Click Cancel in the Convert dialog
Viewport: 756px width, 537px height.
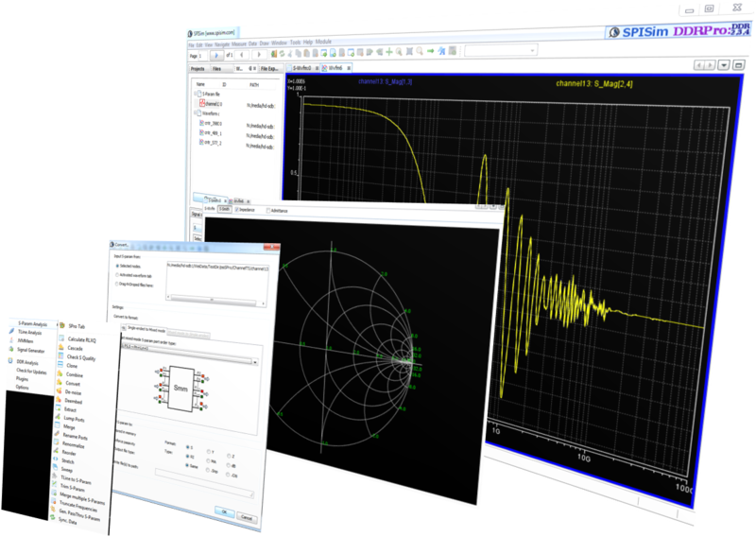coord(246,517)
